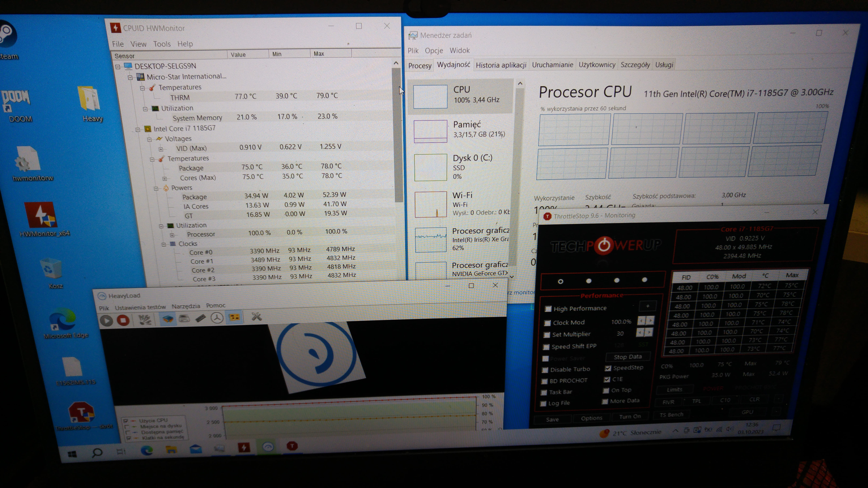Switch to ThrottleStop taskbar icon

click(x=292, y=446)
